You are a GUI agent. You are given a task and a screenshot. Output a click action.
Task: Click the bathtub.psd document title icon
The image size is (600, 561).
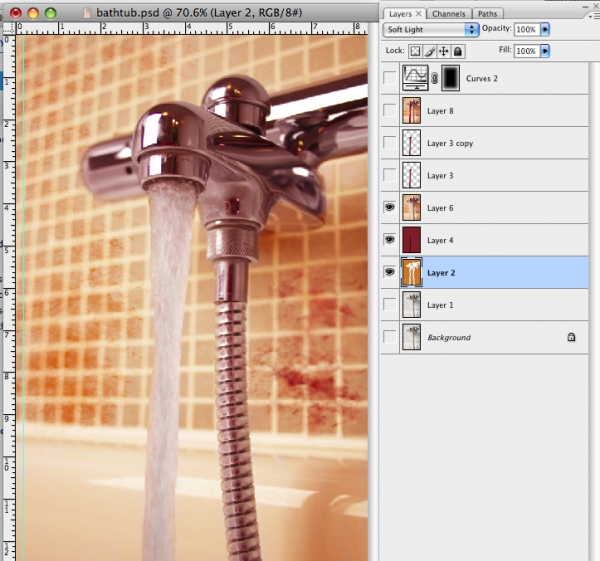point(87,13)
